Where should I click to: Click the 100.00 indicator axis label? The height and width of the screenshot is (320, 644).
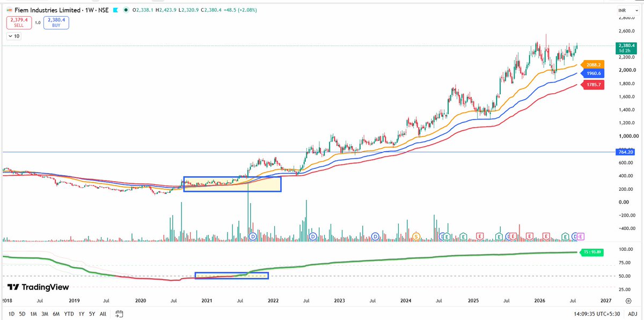point(626,250)
